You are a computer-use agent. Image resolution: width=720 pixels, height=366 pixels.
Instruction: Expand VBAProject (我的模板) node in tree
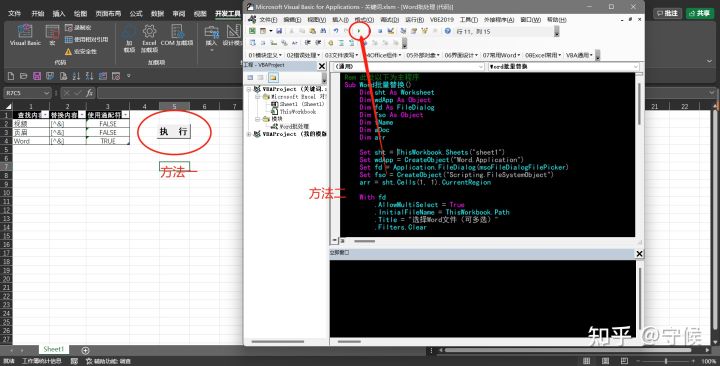249,134
